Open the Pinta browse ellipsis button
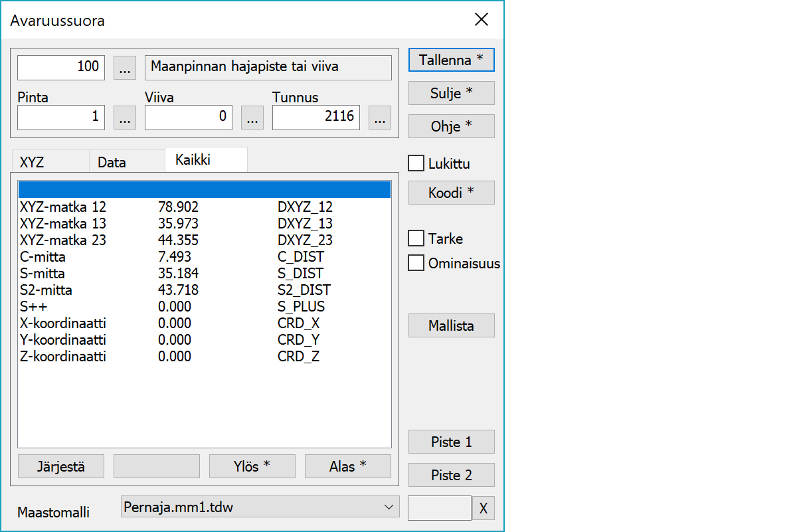This screenshot has height=532, width=797. click(125, 118)
